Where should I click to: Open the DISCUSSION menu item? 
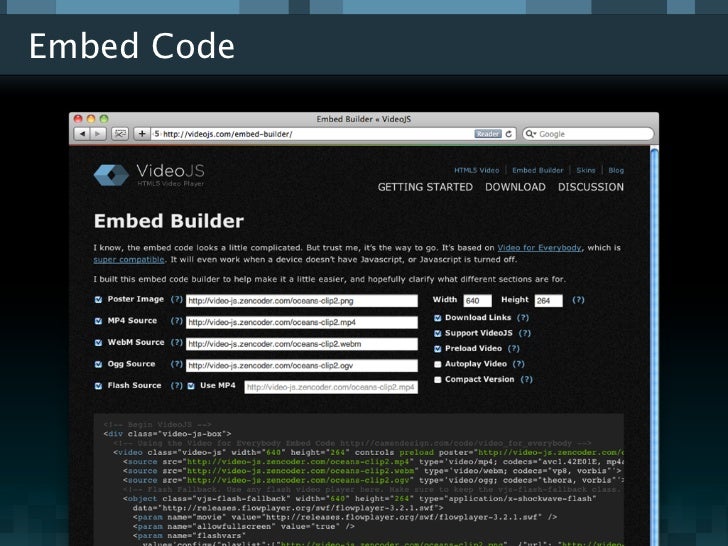pos(591,187)
